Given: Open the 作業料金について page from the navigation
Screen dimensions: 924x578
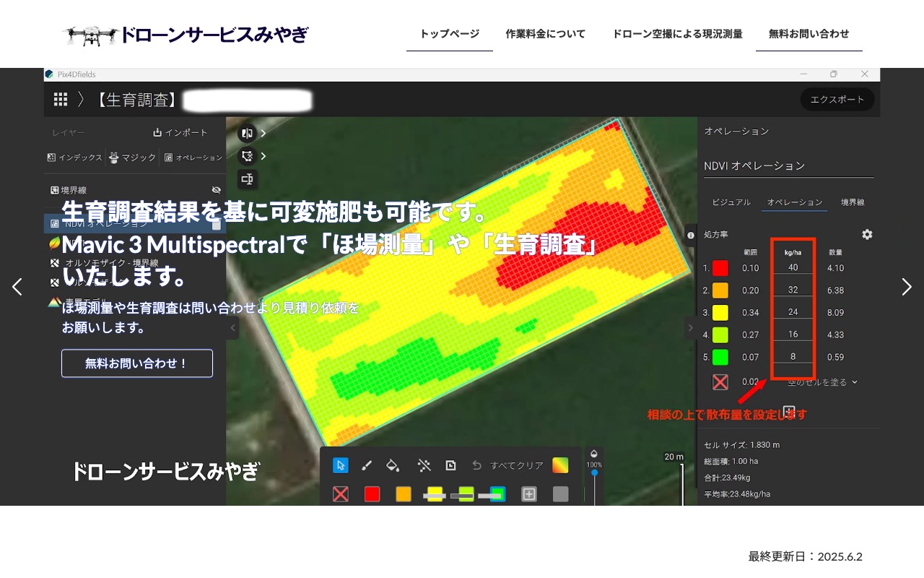Looking at the screenshot, I should tap(546, 33).
